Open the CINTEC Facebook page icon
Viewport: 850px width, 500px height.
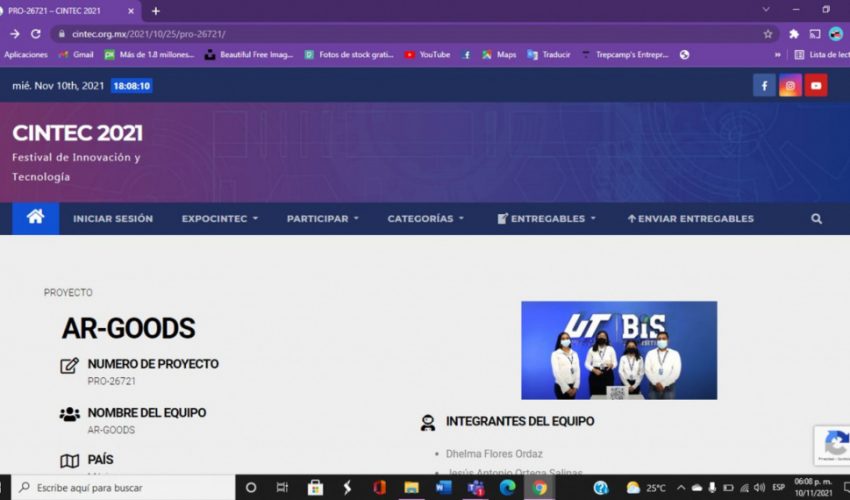point(764,86)
